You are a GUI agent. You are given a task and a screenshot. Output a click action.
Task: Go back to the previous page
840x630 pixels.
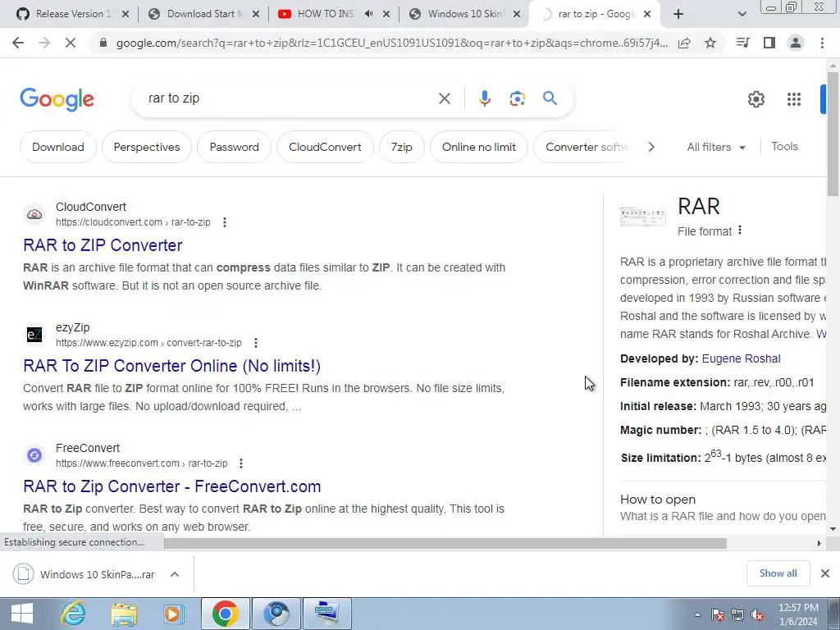[x=18, y=43]
